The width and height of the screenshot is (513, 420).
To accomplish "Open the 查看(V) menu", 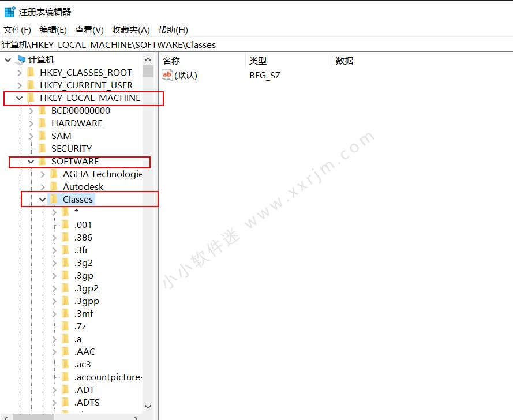I will pos(89,29).
